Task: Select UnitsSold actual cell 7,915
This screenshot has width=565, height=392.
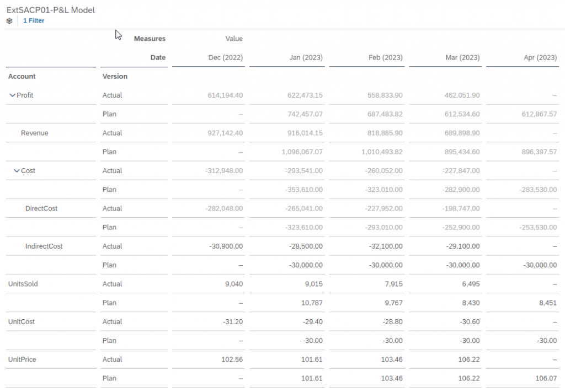Action: pos(394,284)
